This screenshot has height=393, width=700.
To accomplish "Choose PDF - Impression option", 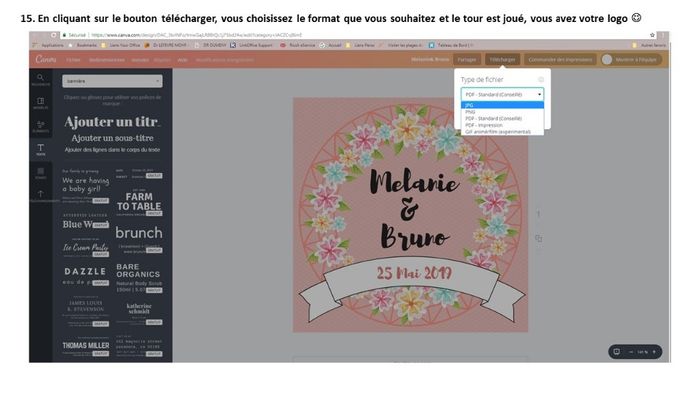I will click(502, 125).
